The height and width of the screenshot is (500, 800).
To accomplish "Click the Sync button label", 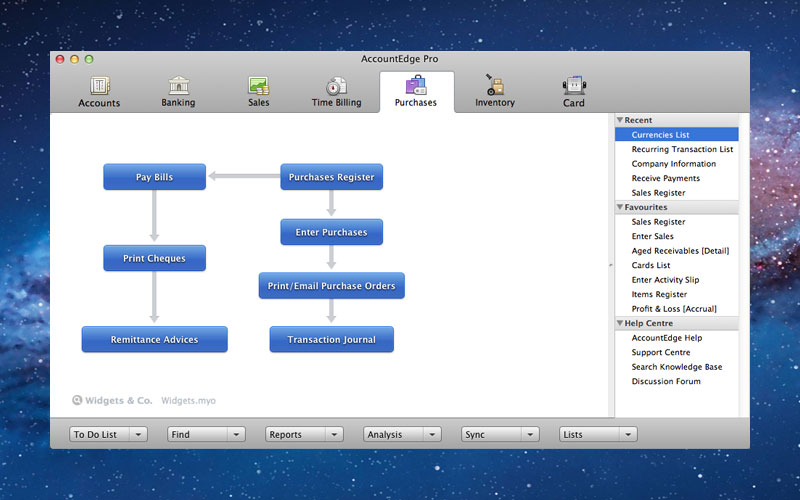I will coord(475,435).
